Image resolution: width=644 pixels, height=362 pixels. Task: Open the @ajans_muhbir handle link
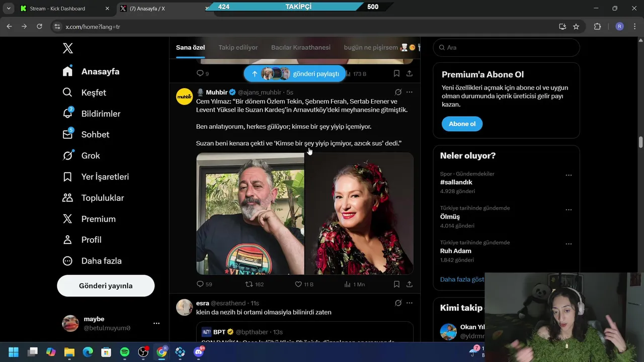click(259, 92)
